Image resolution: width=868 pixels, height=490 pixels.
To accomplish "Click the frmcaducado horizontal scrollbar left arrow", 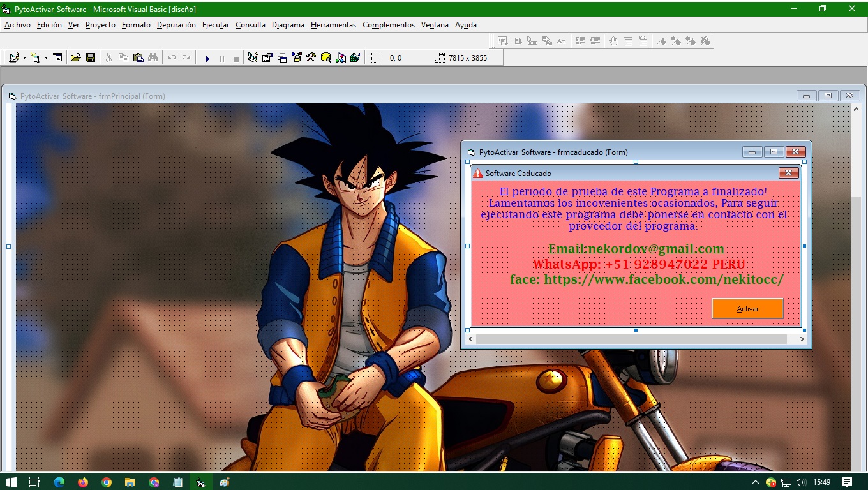I will click(x=470, y=339).
